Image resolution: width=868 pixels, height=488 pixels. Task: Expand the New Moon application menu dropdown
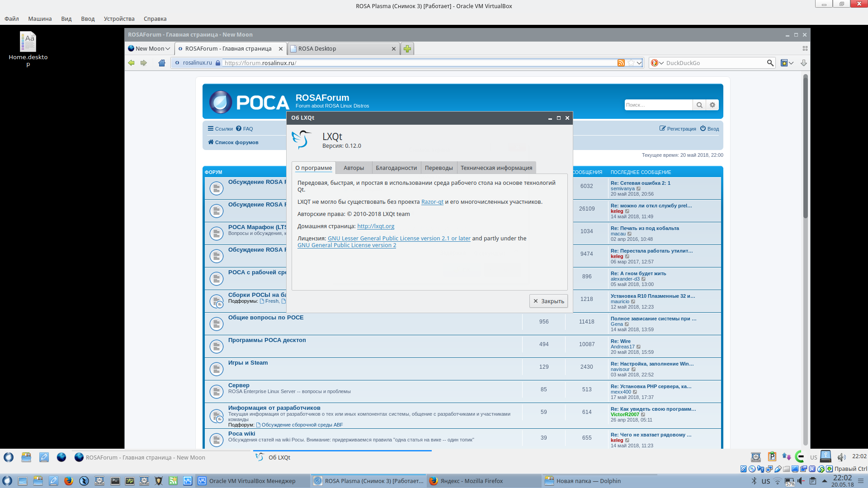coord(149,49)
